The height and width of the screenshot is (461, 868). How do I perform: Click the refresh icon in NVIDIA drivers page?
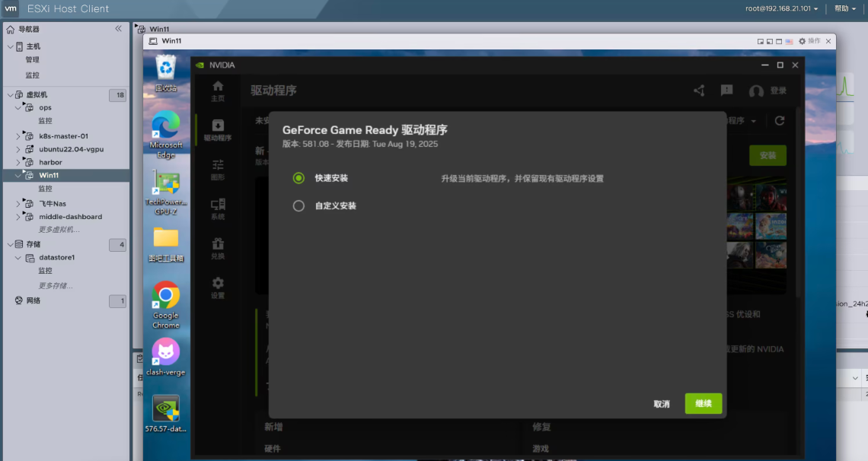[x=780, y=120]
